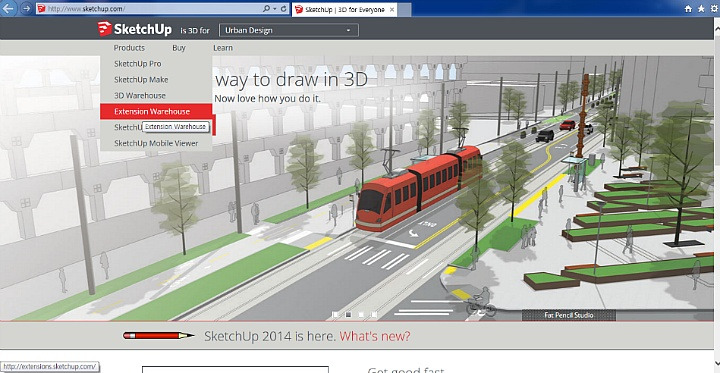This screenshot has width=720, height=373.
Task: Click 'Now love how you do it.' text
Action: 267,98
